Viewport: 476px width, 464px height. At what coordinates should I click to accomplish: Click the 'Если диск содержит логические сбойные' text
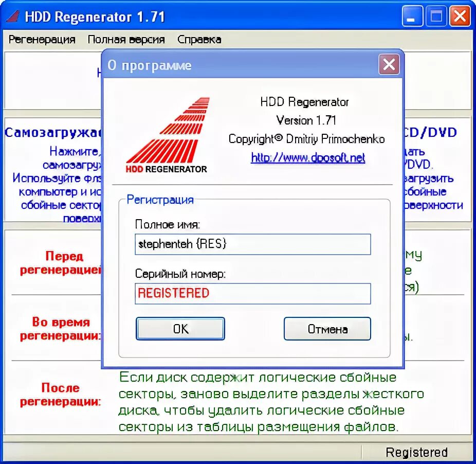[x=258, y=378]
